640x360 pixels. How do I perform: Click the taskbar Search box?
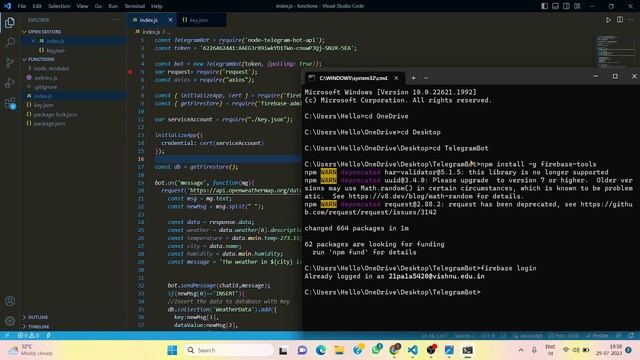[x=229, y=350]
